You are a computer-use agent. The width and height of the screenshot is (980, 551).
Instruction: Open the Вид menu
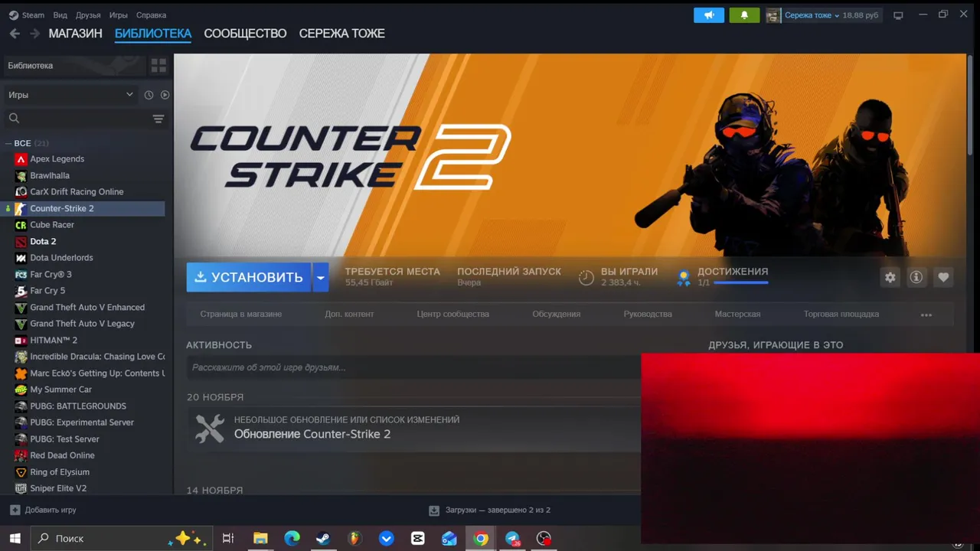pos(60,15)
